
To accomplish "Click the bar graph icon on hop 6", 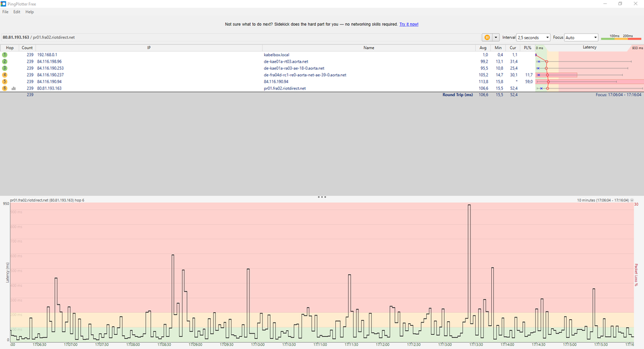I will pos(14,88).
